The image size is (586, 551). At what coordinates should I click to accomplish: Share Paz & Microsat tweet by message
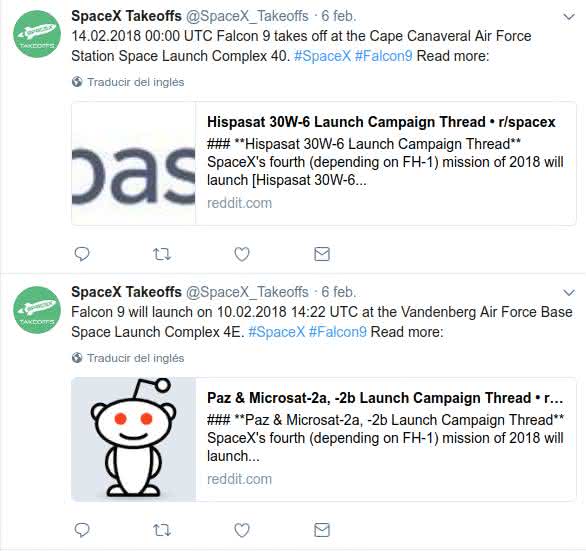[x=322, y=530]
